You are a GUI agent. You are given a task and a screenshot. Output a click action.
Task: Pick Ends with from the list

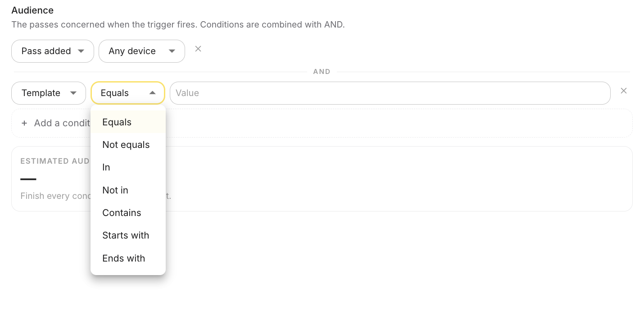click(128, 258)
